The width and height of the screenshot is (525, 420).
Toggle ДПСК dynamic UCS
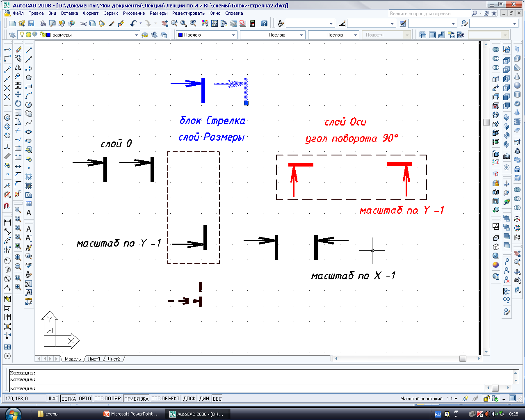[189, 399]
